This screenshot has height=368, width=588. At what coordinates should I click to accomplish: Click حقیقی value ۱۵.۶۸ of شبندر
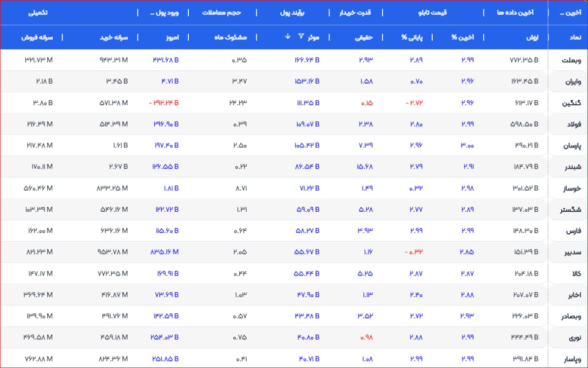point(364,167)
